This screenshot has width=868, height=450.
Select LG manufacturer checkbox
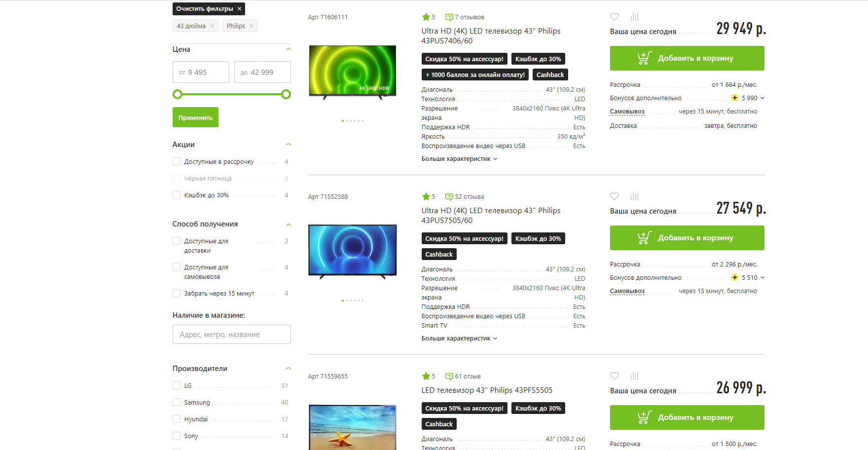tap(177, 385)
